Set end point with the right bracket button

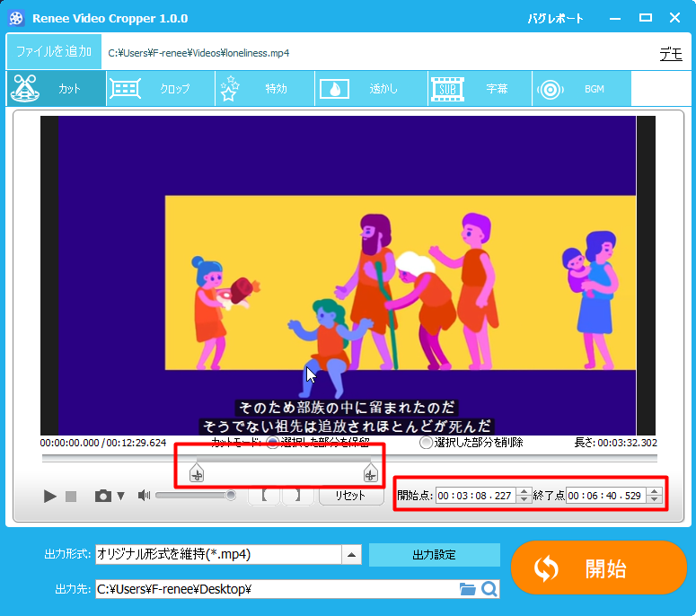[297, 496]
